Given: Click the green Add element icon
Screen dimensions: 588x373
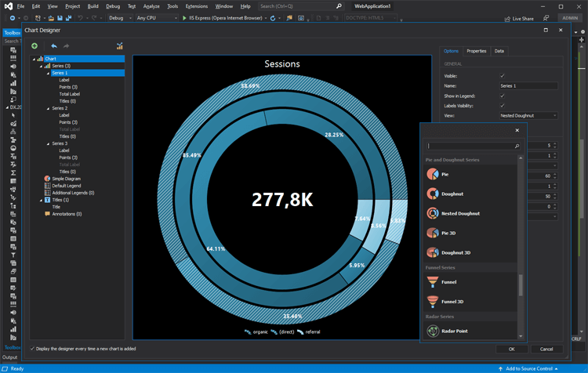Looking at the screenshot, I should [x=34, y=46].
